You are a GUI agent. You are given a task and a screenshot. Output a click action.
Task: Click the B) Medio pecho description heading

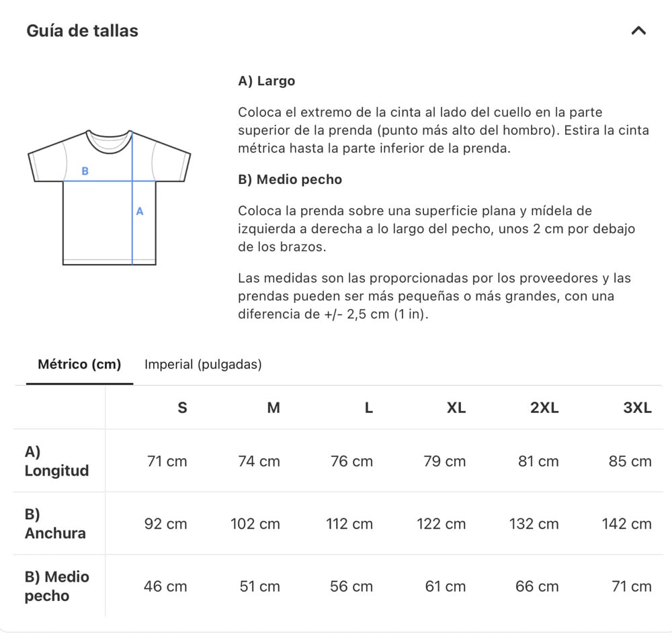[x=290, y=179]
